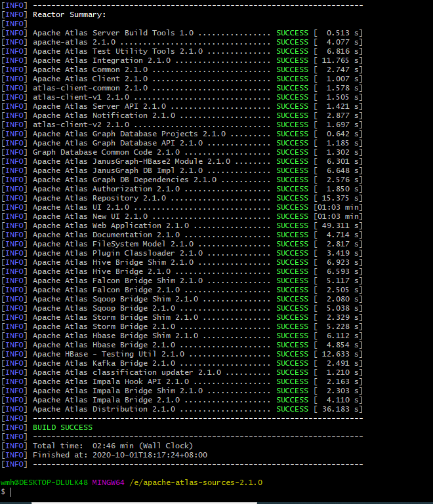Click 'Apache Atlas Integration 2.1.0' text
Viewport: 433px width, 504px height.
pyautogui.click(x=102, y=60)
